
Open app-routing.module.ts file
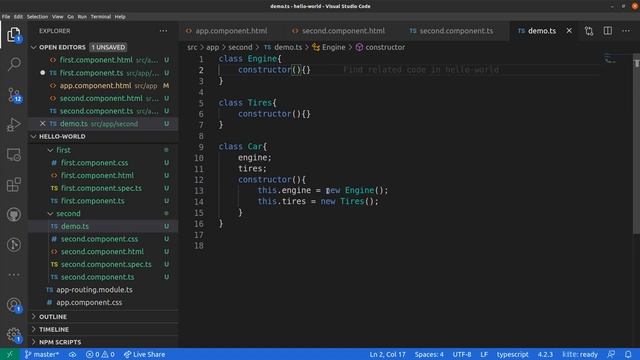(x=104, y=290)
